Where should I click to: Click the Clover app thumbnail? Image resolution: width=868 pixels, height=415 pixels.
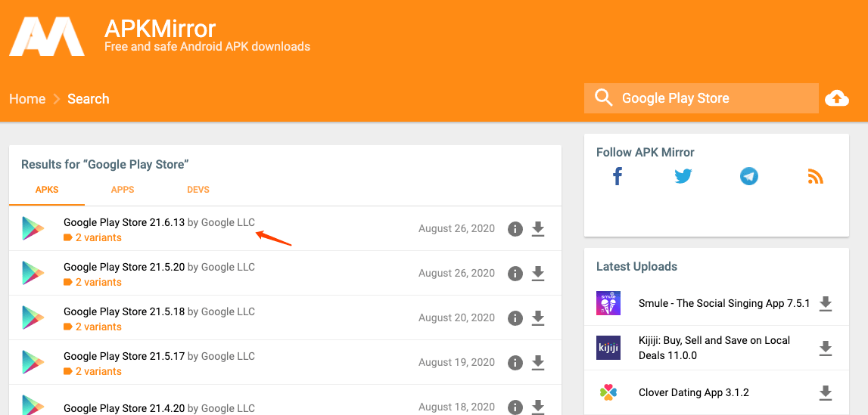(608, 393)
